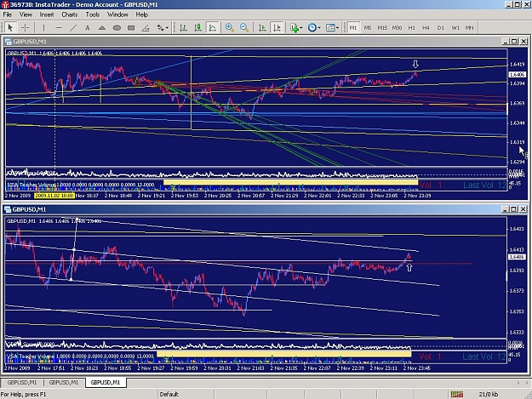Maximize the lower GBPUSD,M1 chart window
532x399 pixels.
(x=514, y=209)
